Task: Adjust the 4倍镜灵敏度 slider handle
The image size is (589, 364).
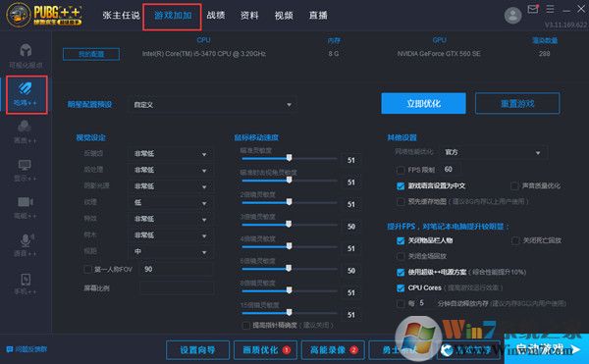Action: [289, 246]
